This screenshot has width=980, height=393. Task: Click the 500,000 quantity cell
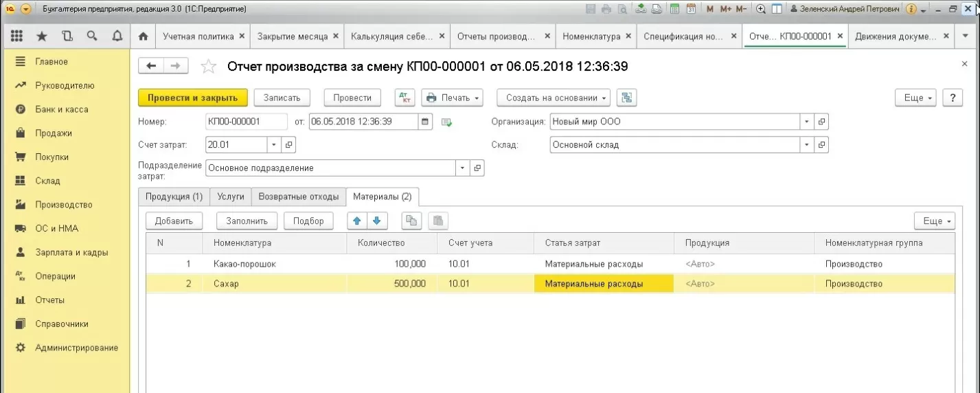(392, 283)
